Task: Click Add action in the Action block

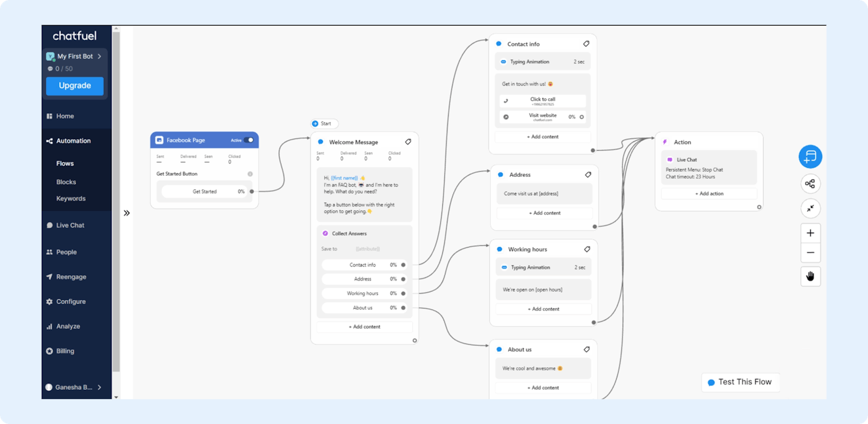Action: pos(709,194)
